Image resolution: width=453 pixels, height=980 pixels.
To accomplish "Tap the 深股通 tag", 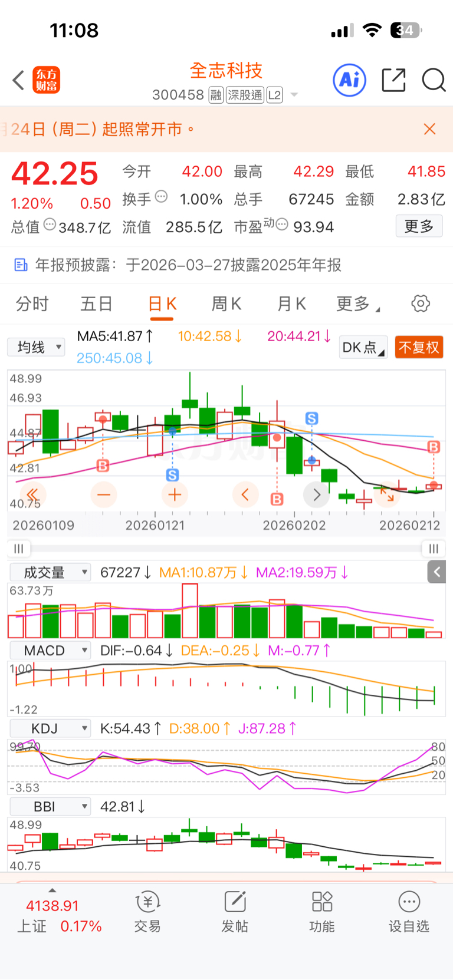I will (x=245, y=95).
